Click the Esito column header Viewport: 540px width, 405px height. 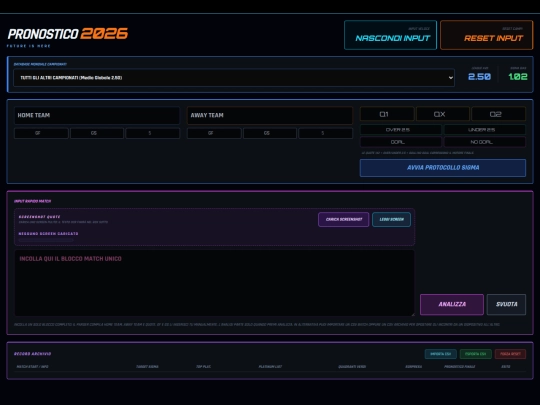coord(506,367)
